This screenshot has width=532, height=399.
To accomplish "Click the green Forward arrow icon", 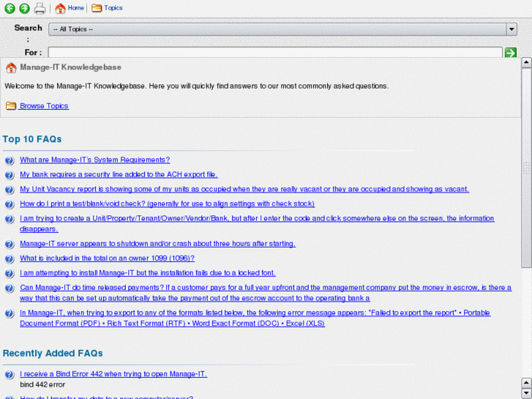I will [24, 8].
